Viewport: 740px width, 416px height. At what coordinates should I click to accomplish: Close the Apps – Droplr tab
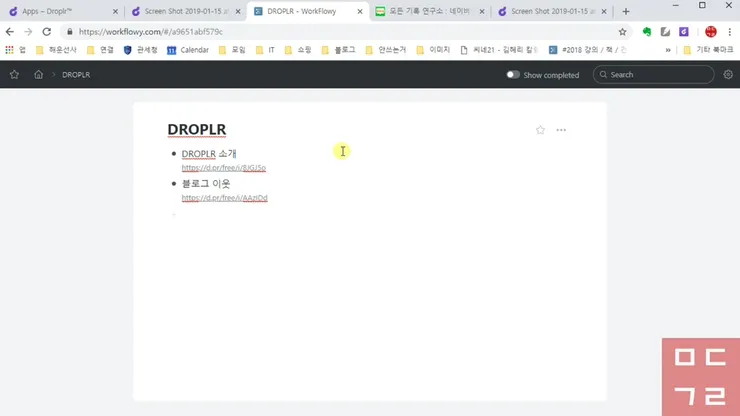(x=115, y=11)
